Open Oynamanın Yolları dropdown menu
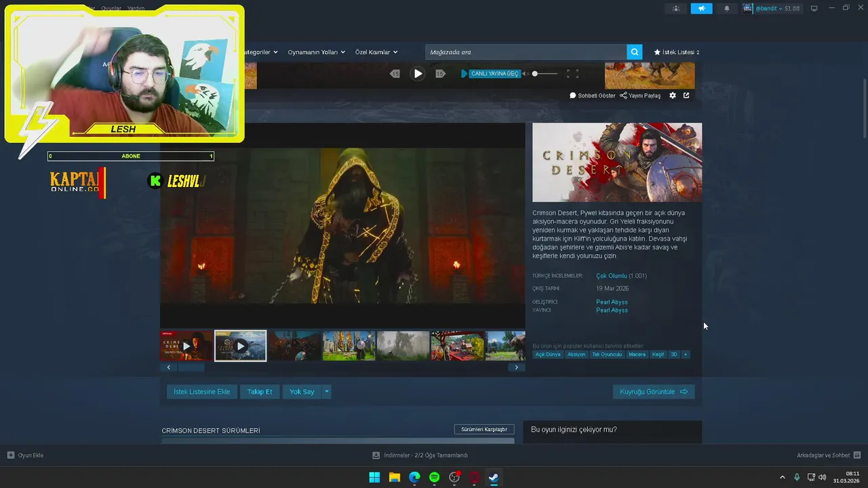 tap(317, 52)
